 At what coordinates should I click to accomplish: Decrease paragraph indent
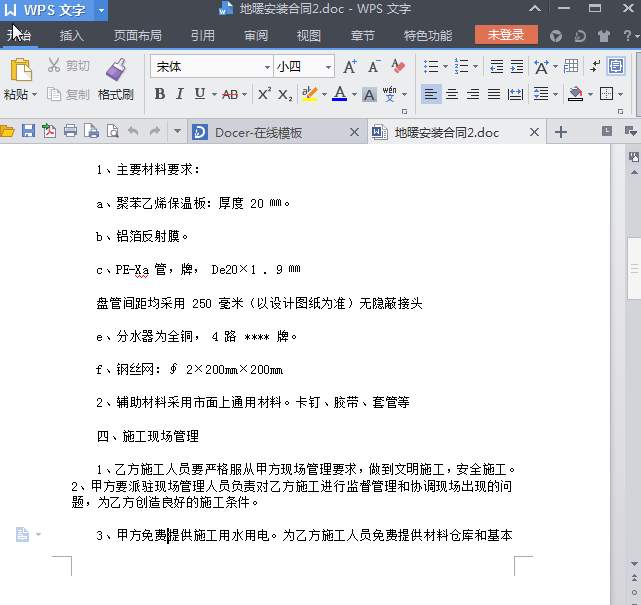pos(496,66)
